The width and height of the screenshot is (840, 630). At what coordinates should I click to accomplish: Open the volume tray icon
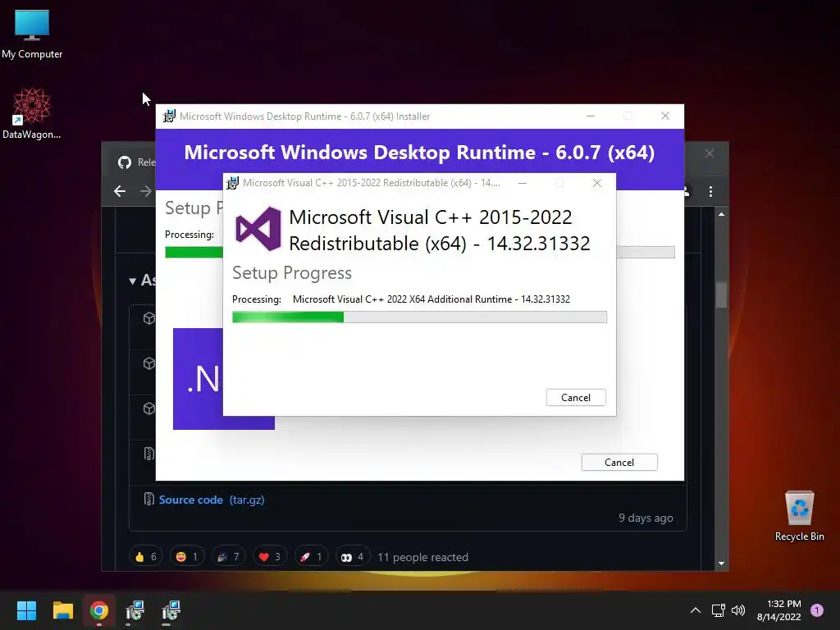[738, 610]
